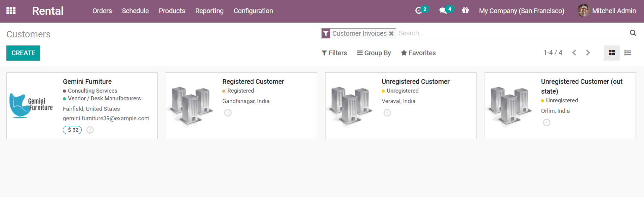Image resolution: width=644 pixels, height=197 pixels.
Task: Switch to list view
Action: (628, 53)
